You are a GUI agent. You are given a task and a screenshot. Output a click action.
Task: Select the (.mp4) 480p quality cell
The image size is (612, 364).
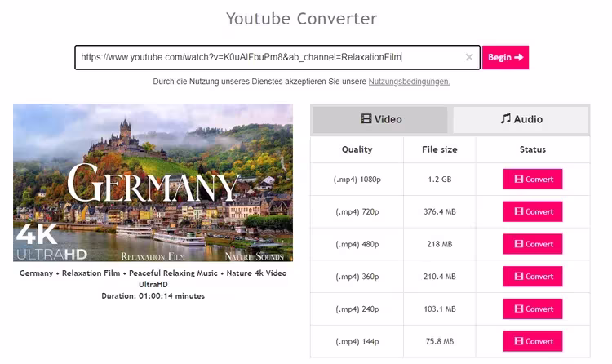[x=357, y=244]
